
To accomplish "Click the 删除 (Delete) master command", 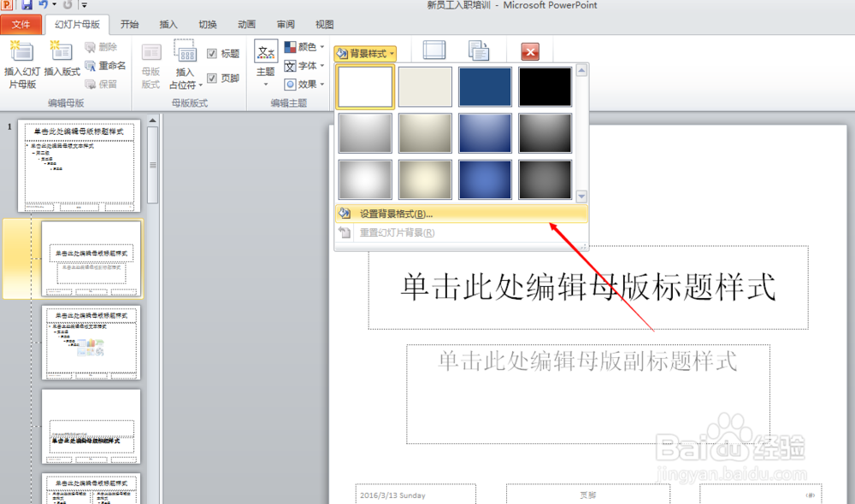I will pyautogui.click(x=102, y=47).
